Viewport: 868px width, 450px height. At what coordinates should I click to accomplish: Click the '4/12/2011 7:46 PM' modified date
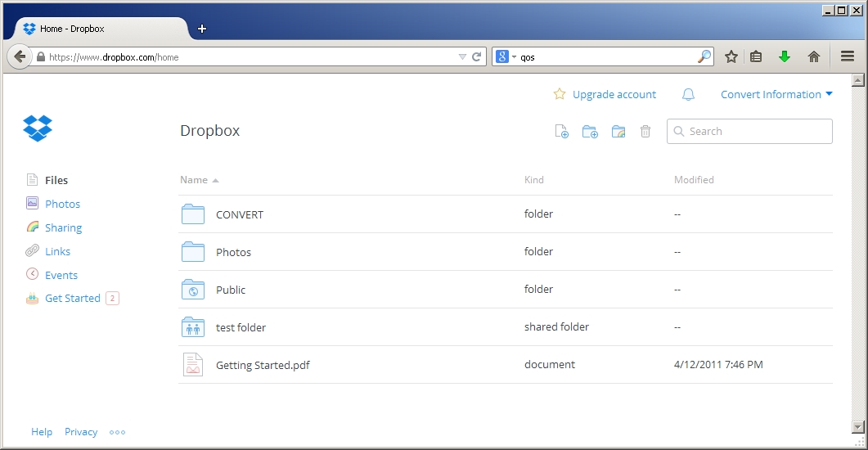(x=718, y=365)
